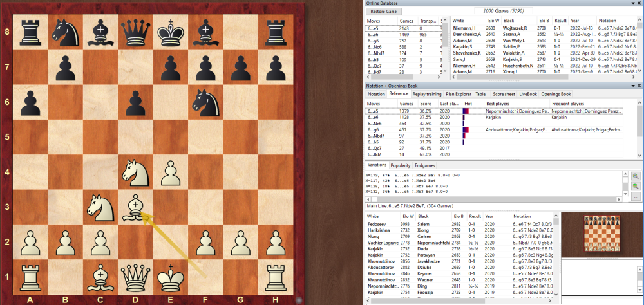This screenshot has height=305, width=644.
Task: Open the Notation + Openings Book panel dropdown arrow
Action: [x=633, y=86]
